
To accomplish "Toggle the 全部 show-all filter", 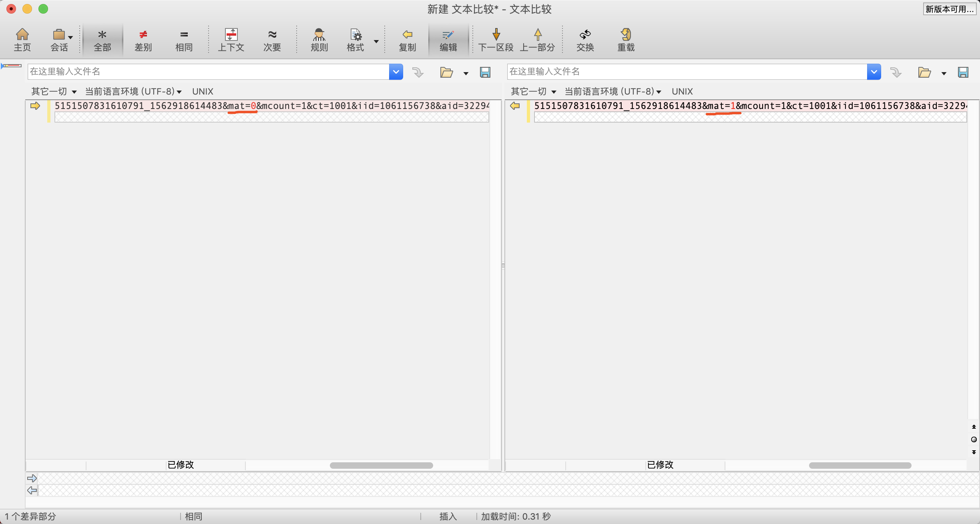I will 102,40.
